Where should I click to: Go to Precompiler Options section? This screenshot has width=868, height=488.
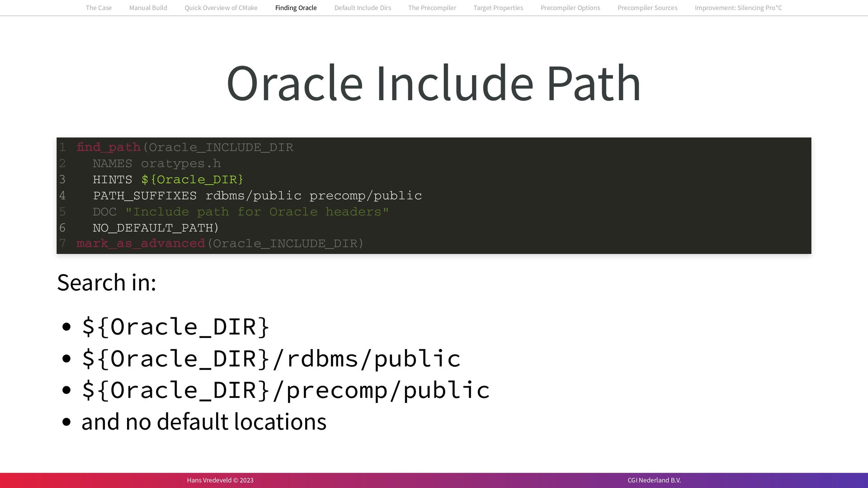click(x=570, y=8)
